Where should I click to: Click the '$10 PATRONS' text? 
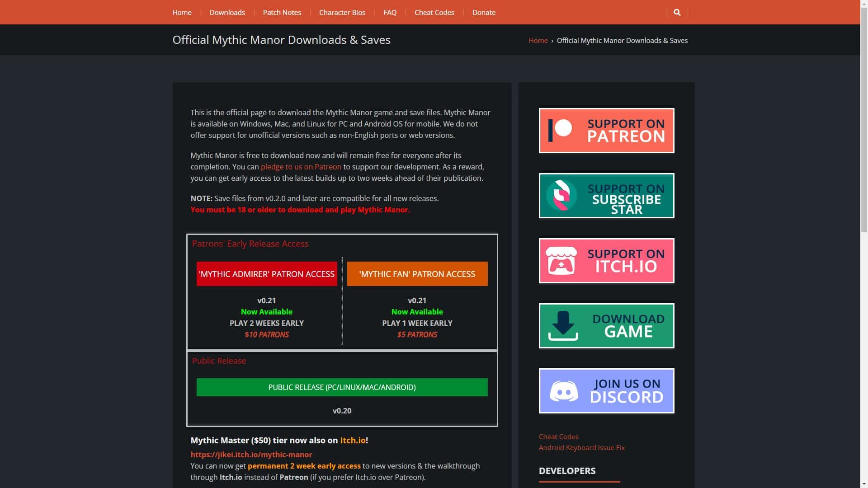[267, 334]
